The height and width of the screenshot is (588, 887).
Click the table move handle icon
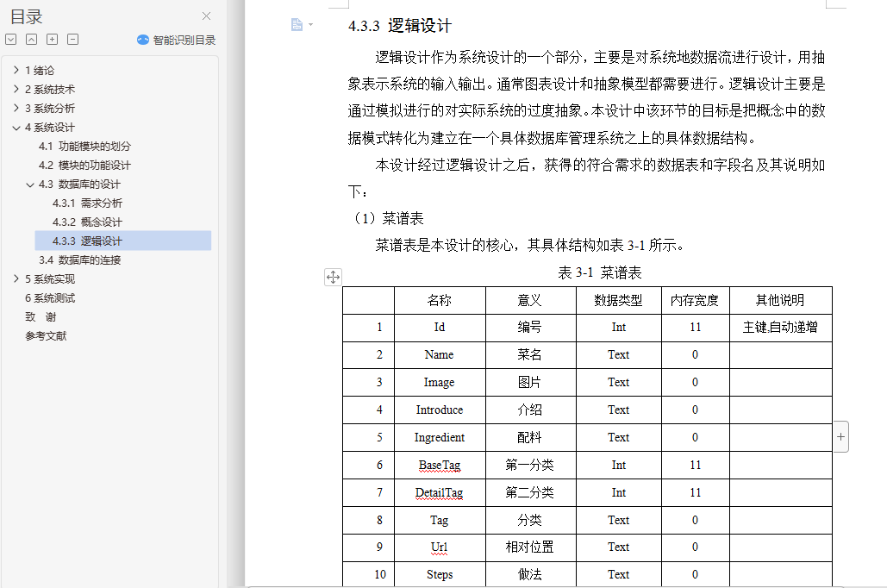(334, 277)
